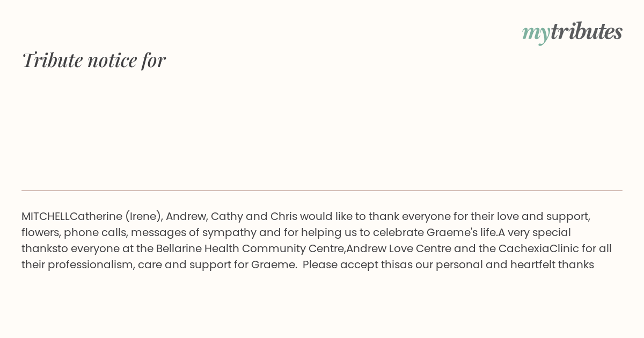The height and width of the screenshot is (338, 644).
Task: Click the green "my" part of logo
Action: pyautogui.click(x=536, y=34)
